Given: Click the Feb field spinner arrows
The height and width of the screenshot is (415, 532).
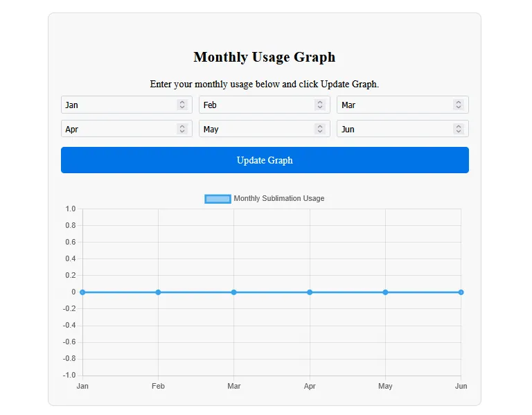Looking at the screenshot, I should (x=320, y=105).
